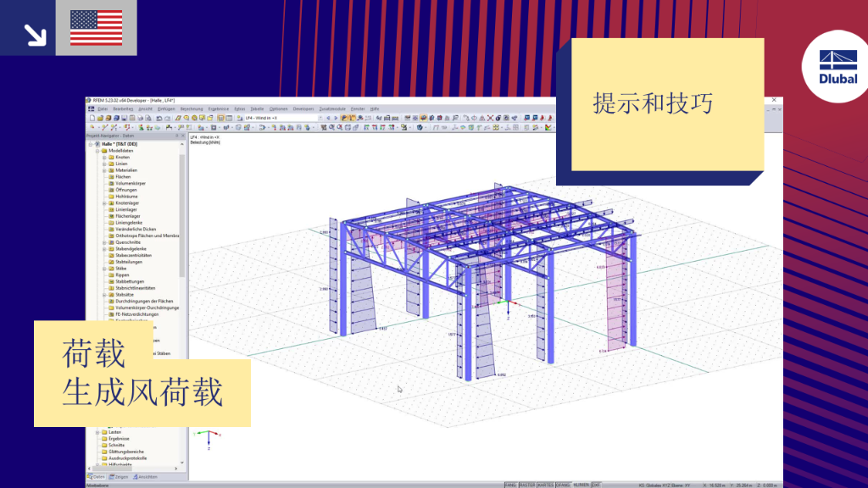
Task: Click the American flag icon
Action: (x=97, y=28)
